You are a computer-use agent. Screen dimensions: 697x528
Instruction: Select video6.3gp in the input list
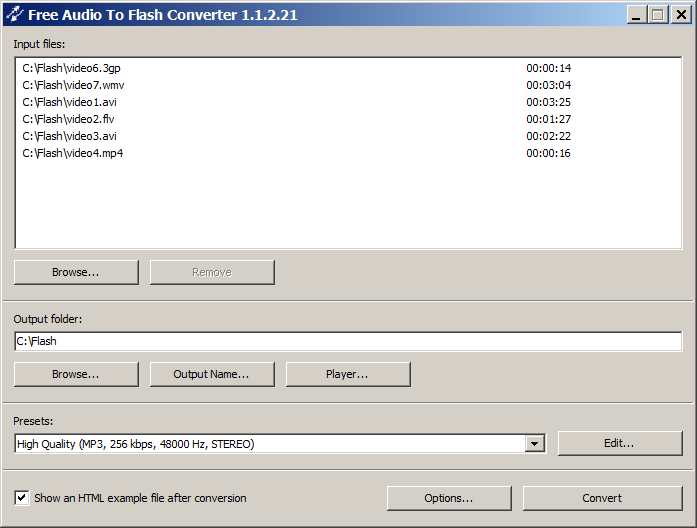[x=72, y=68]
